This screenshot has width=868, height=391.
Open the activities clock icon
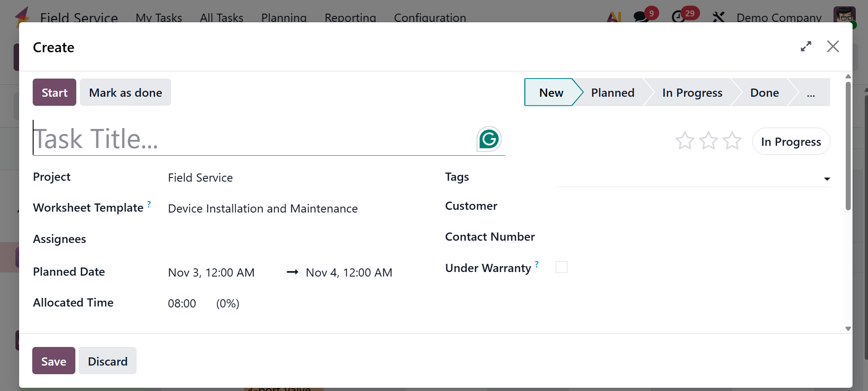tap(678, 17)
